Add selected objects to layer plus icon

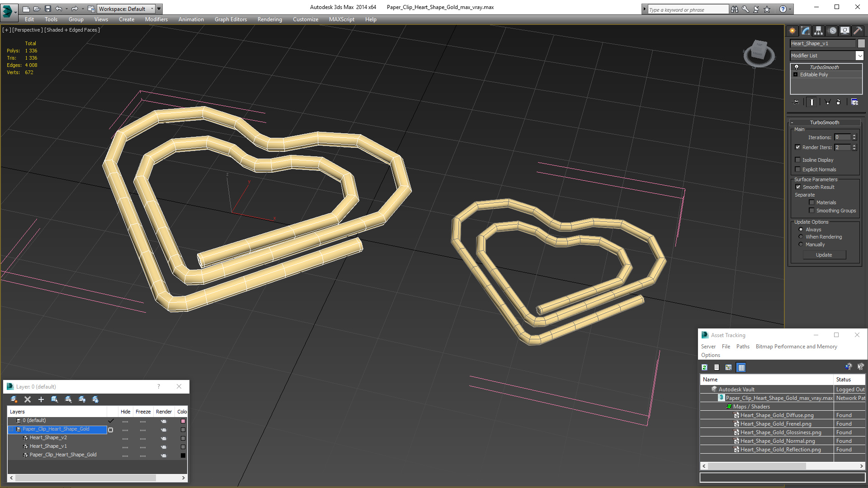tap(41, 399)
